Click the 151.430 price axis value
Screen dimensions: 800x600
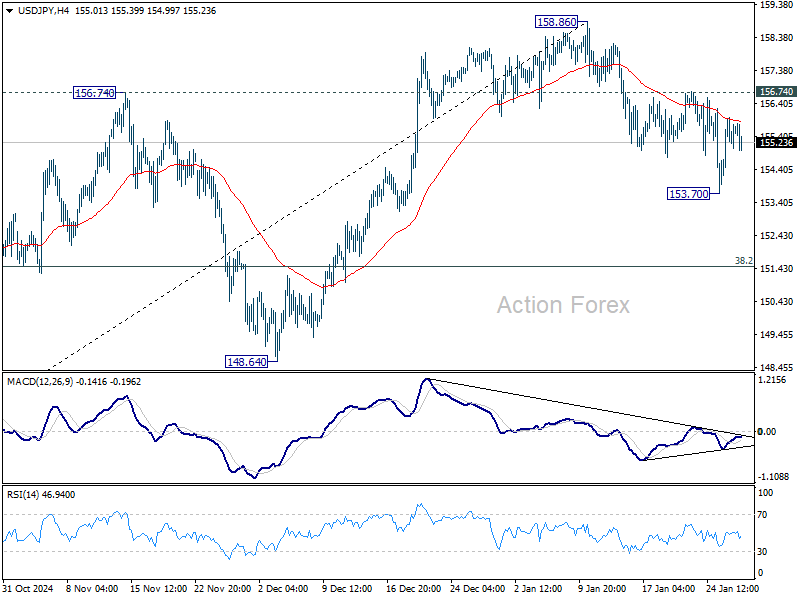click(777, 269)
